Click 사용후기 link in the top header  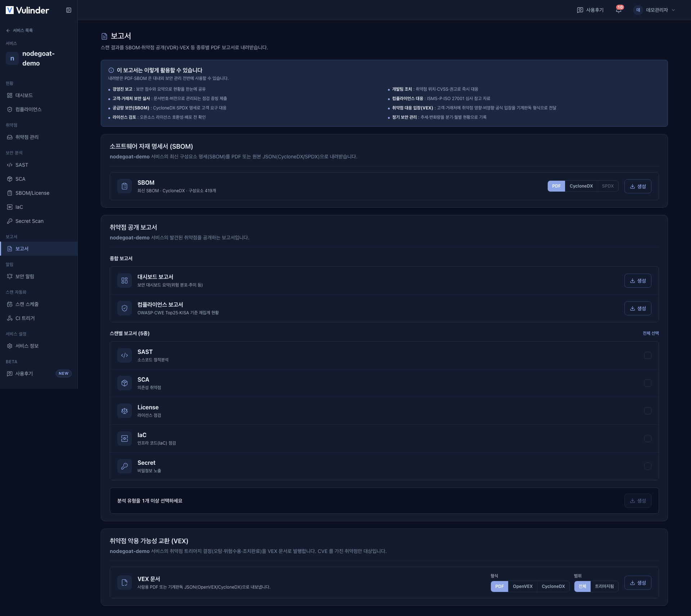[x=590, y=10]
